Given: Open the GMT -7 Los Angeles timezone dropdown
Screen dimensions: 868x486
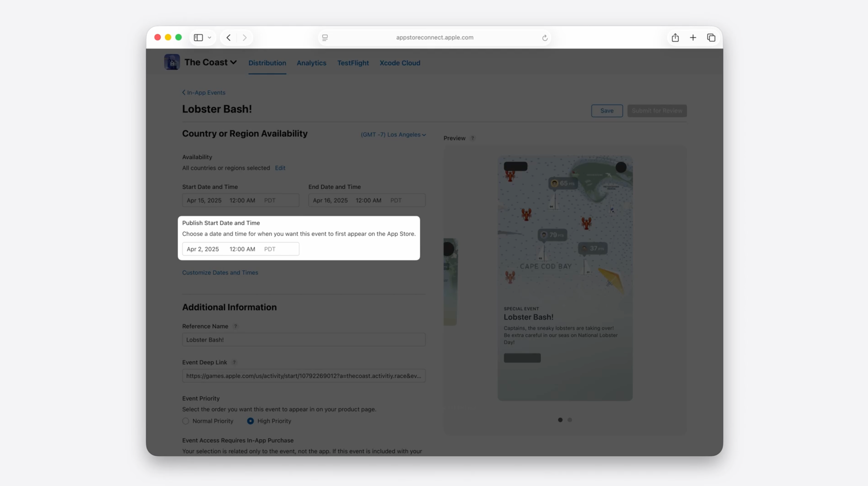Looking at the screenshot, I should click(393, 135).
